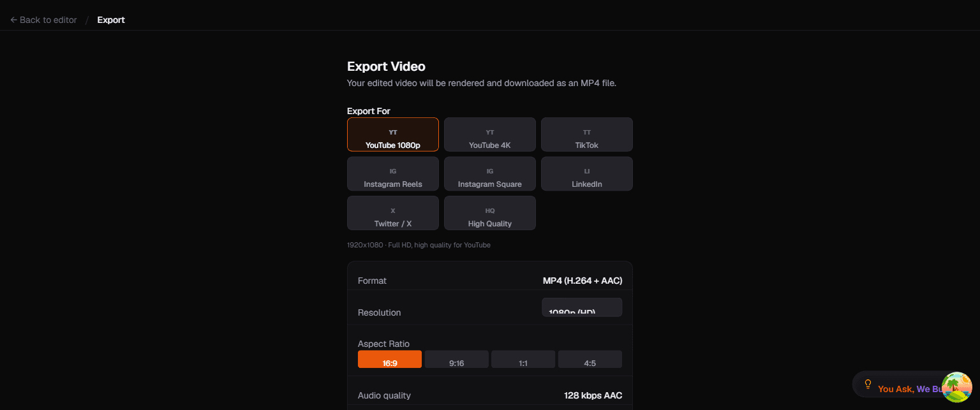The width and height of the screenshot is (980, 410).
Task: Select the 4:5 aspect ratio option
Action: [x=590, y=359]
